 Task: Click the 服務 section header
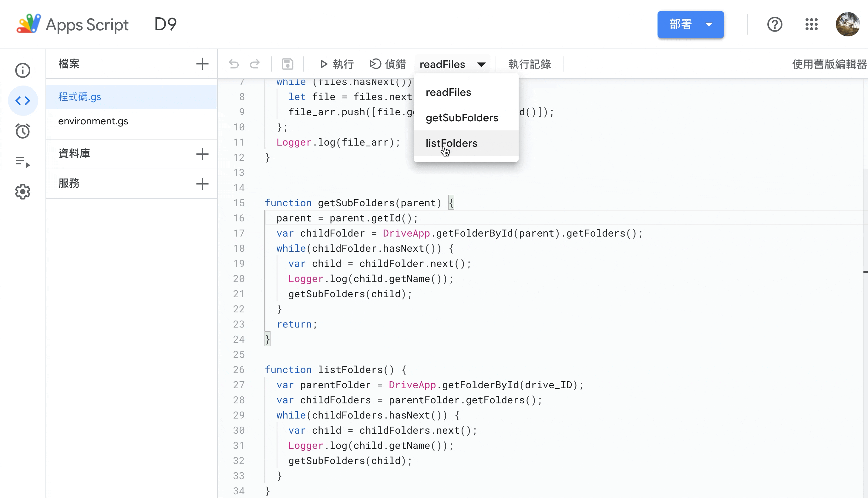point(69,183)
